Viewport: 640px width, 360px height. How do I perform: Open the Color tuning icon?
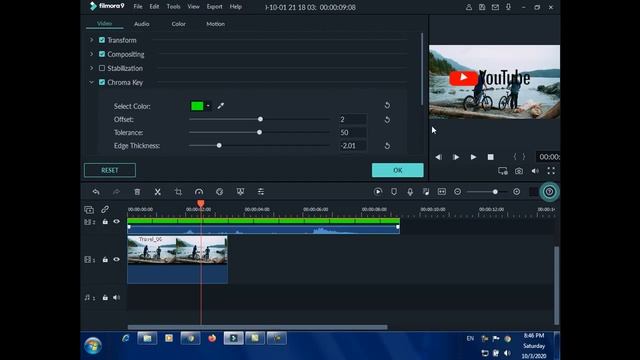[220, 192]
